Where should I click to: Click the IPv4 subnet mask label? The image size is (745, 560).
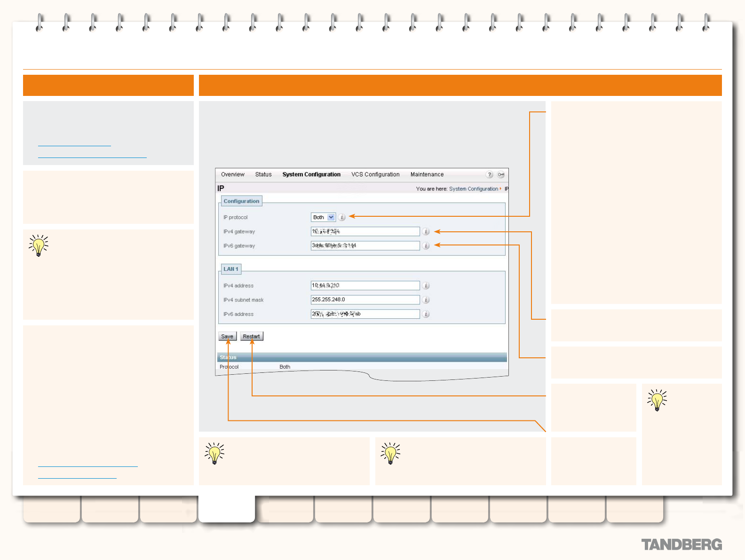(243, 300)
